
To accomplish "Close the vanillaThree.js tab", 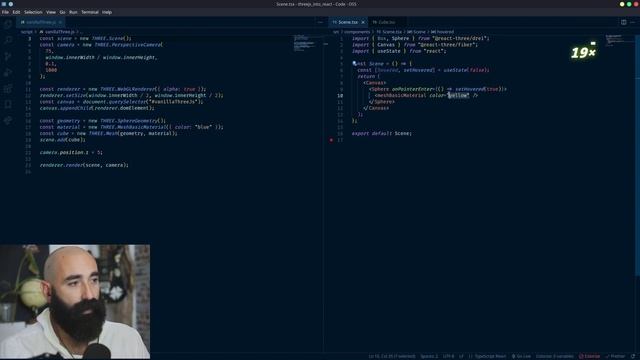I will pyautogui.click(x=60, y=22).
